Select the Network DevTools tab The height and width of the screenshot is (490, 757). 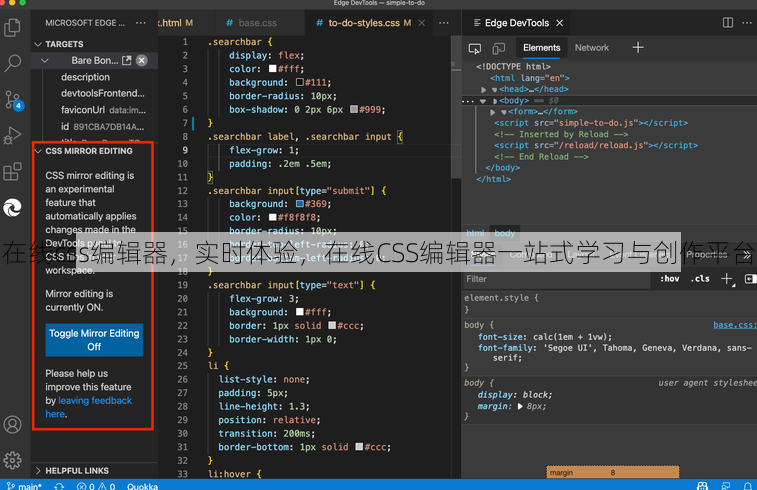(591, 48)
